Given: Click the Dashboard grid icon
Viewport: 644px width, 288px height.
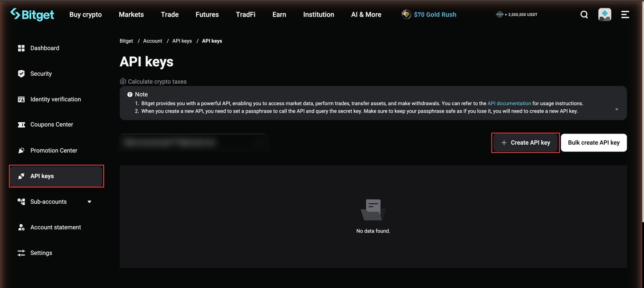Looking at the screenshot, I should pos(21,48).
